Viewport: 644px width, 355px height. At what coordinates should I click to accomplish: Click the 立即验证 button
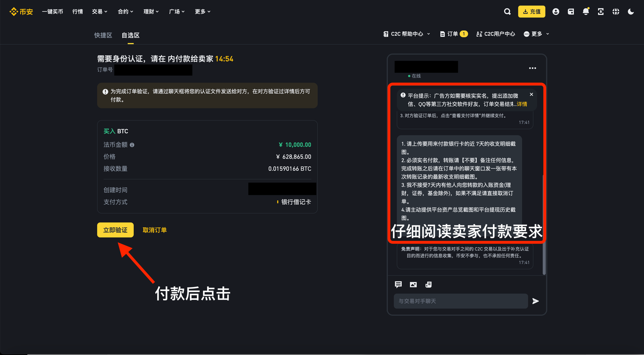click(115, 230)
